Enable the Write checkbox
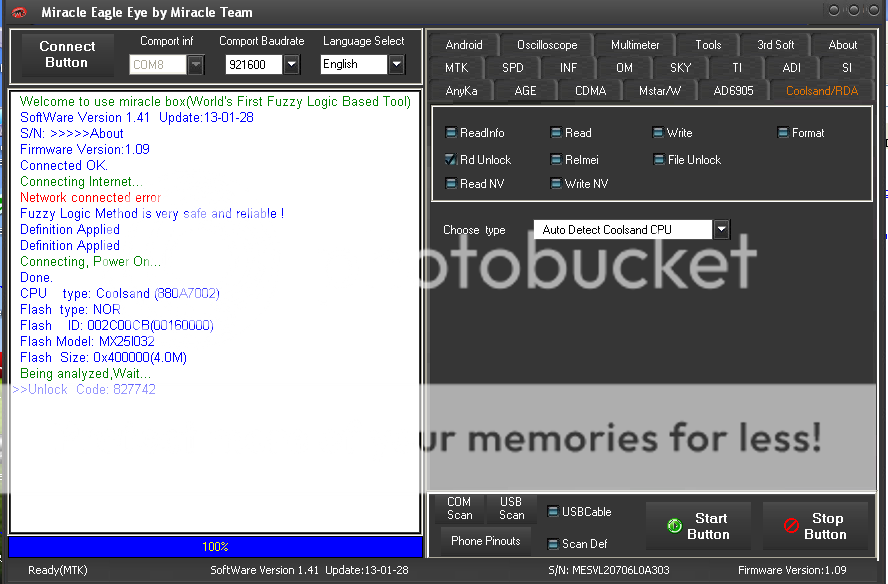Image resolution: width=888 pixels, height=584 pixels. (x=658, y=133)
